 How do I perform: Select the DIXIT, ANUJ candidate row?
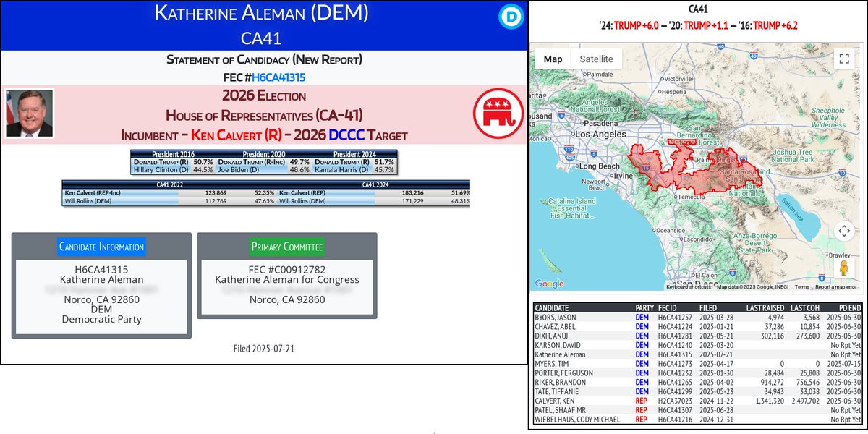pyautogui.click(x=698, y=336)
